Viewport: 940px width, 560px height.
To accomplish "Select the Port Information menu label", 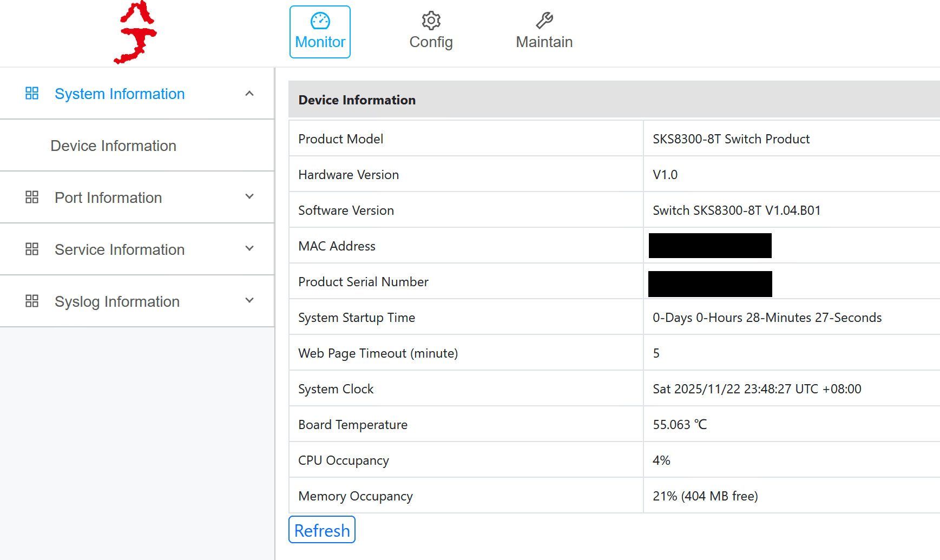I will click(108, 198).
